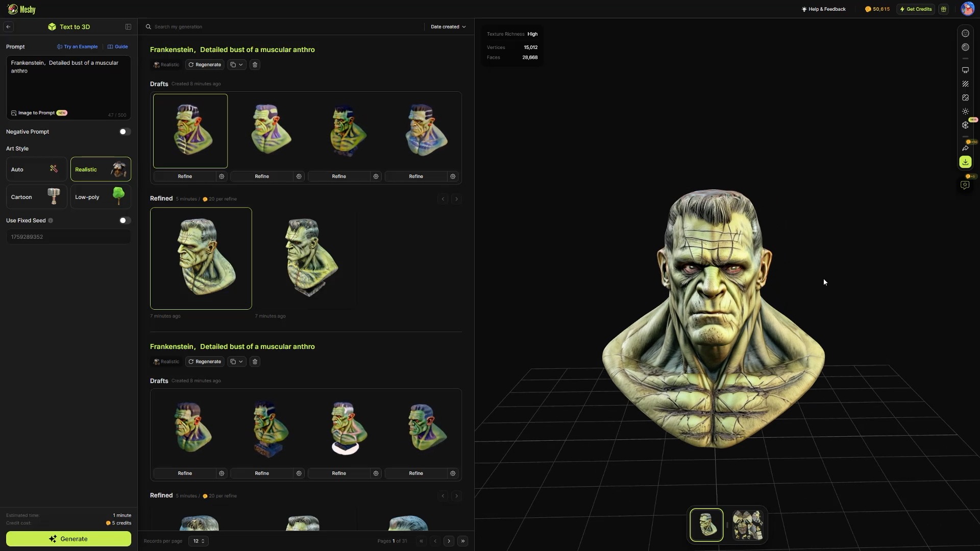Open the feedback star bubble icon

(x=966, y=185)
